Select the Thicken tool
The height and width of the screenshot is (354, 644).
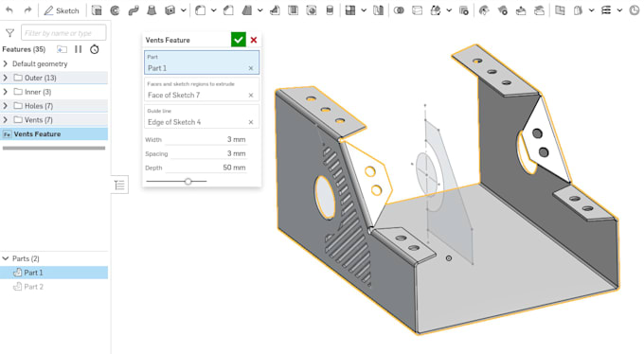point(170,10)
